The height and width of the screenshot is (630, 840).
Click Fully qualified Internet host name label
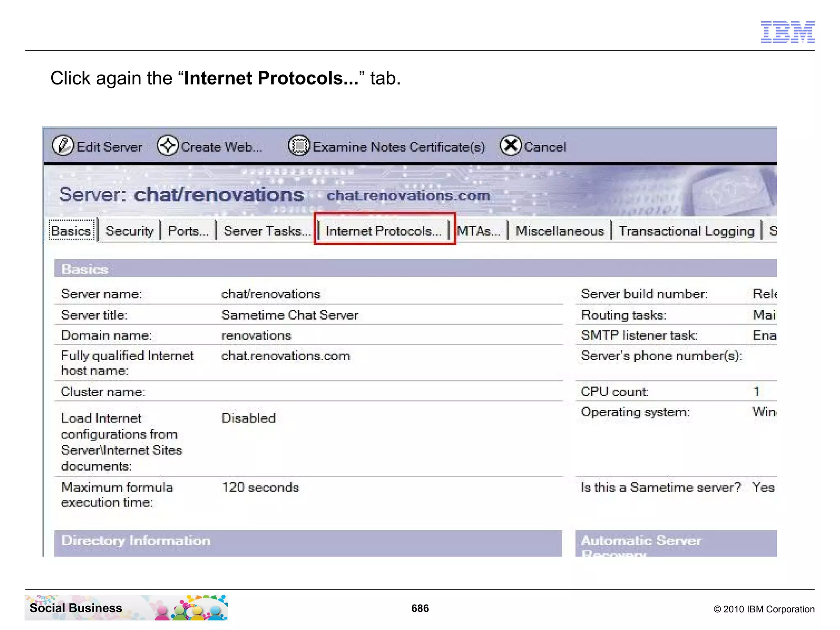[127, 363]
